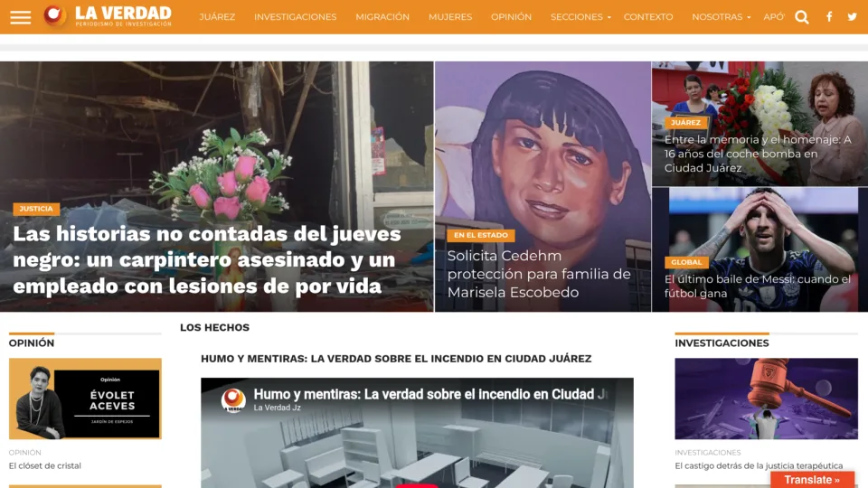Click the Humo y mentiras video title
Image resolution: width=868 pixels, height=488 pixels.
(x=429, y=394)
